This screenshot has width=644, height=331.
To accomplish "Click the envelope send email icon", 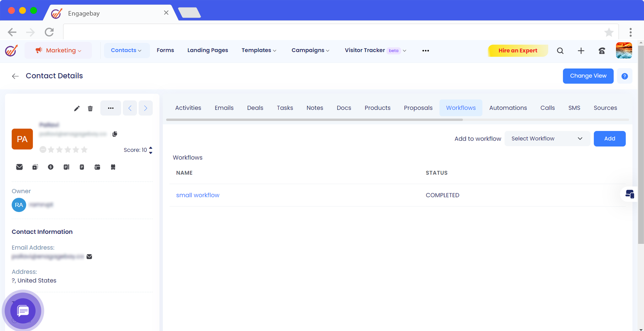I will (x=19, y=167).
